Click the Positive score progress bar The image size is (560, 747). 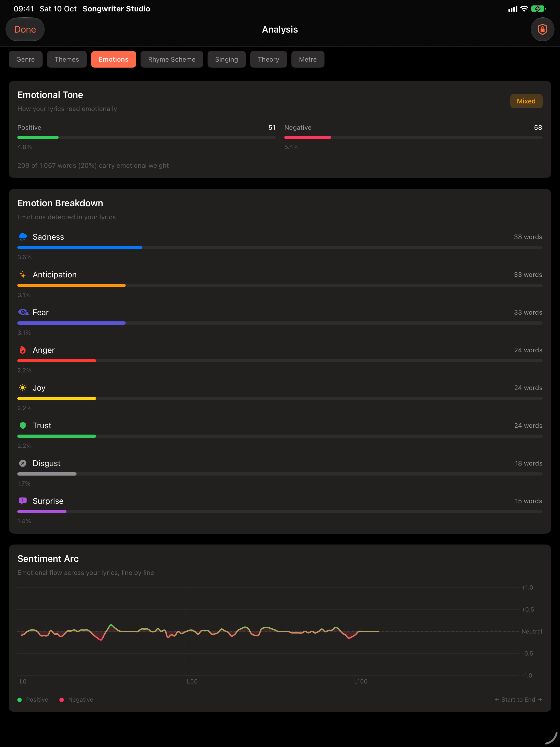[x=147, y=137]
